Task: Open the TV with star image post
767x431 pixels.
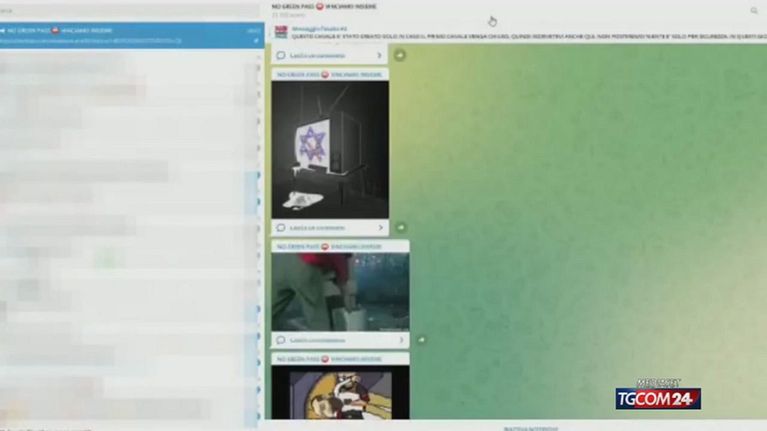Action: coord(330,150)
